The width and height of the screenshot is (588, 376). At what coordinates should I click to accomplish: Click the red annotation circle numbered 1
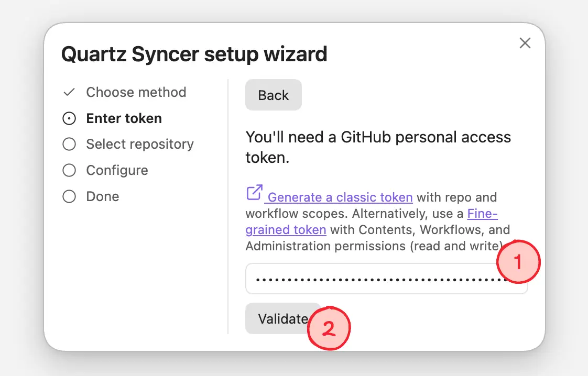pyautogui.click(x=518, y=262)
